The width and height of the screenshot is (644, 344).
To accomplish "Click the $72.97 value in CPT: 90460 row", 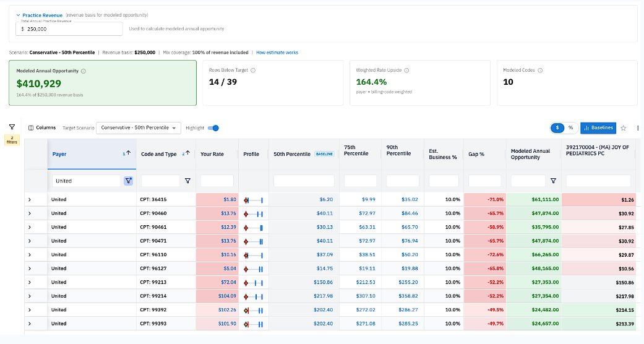I will click(367, 213).
